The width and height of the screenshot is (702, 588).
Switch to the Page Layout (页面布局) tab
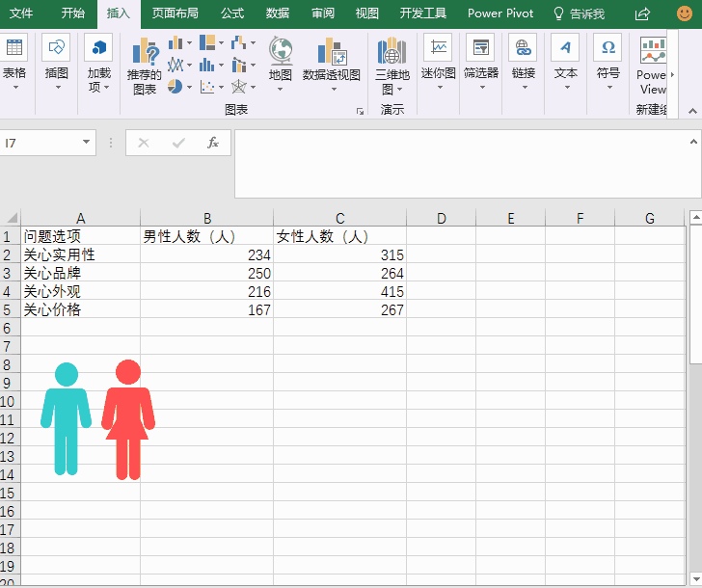[175, 13]
